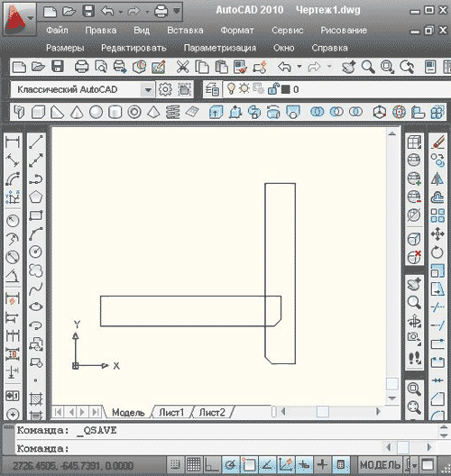
Task: Click the Pan hand icon in standard toolbar
Action: click(349, 67)
